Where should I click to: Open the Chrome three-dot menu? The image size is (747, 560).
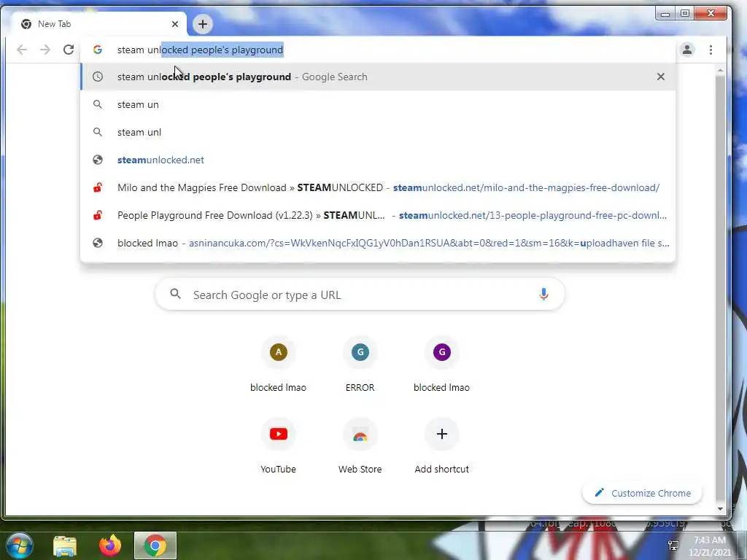pyautogui.click(x=711, y=50)
